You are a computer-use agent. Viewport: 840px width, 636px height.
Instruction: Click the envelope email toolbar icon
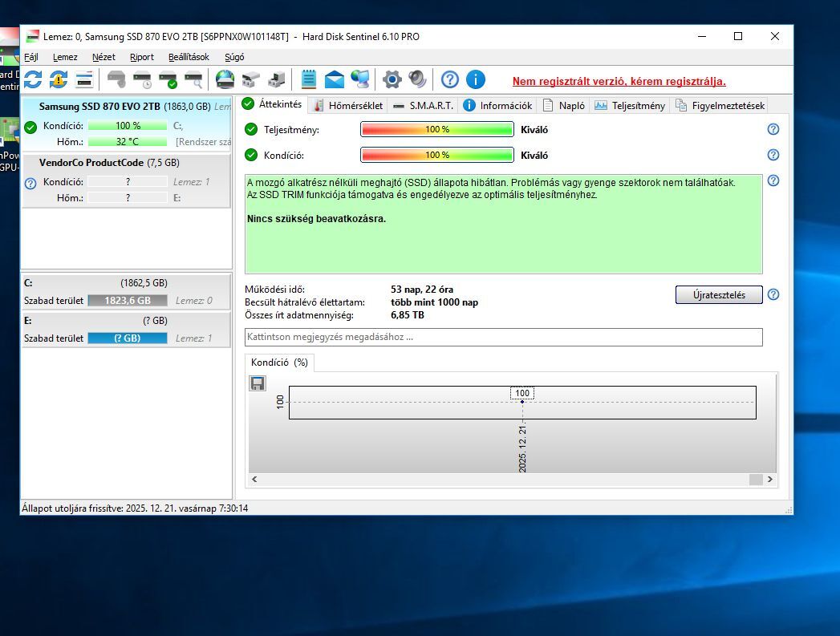click(x=334, y=79)
